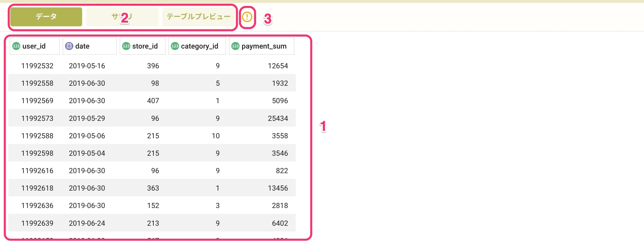Click user_id cell 11992569
The width and height of the screenshot is (644, 244).
tap(37, 101)
